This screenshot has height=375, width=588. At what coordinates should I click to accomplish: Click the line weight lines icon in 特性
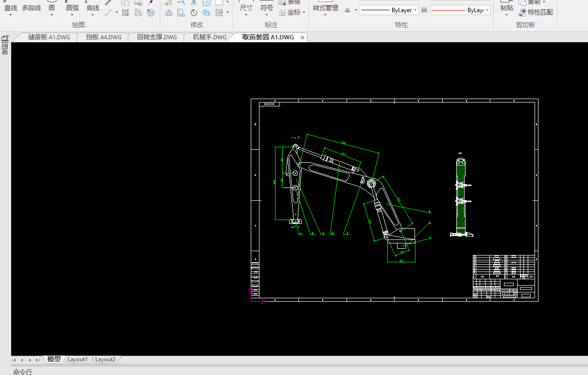pos(347,10)
